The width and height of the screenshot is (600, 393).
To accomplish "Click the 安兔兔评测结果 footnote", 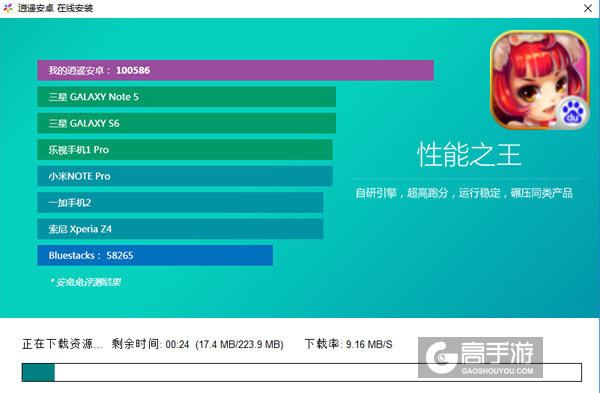I will [x=85, y=282].
